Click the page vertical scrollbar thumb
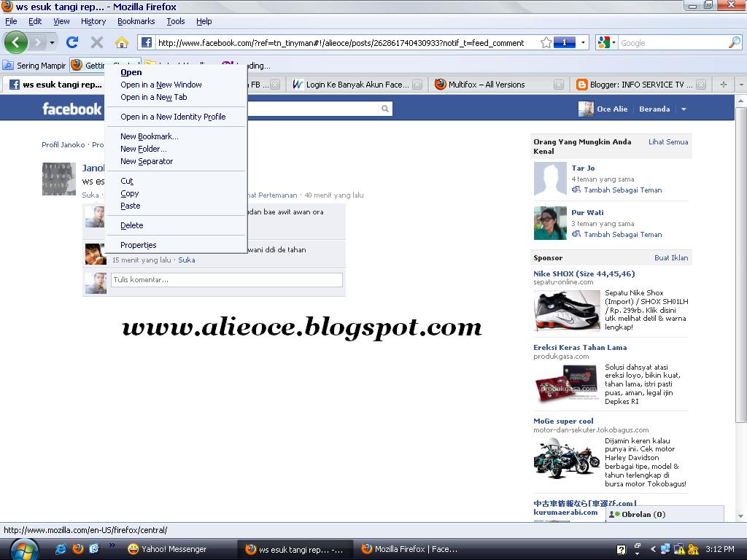 coord(741,265)
